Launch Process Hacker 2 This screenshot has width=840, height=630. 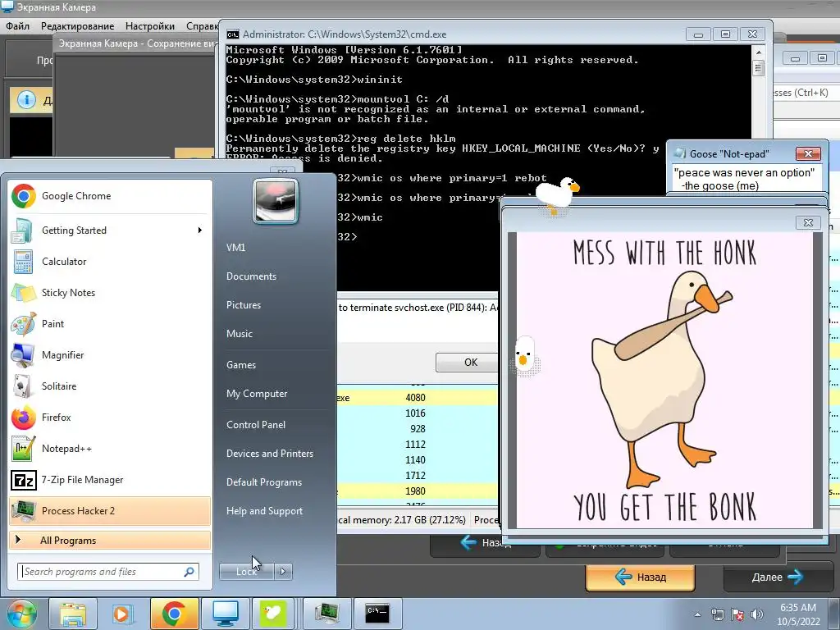pos(110,510)
